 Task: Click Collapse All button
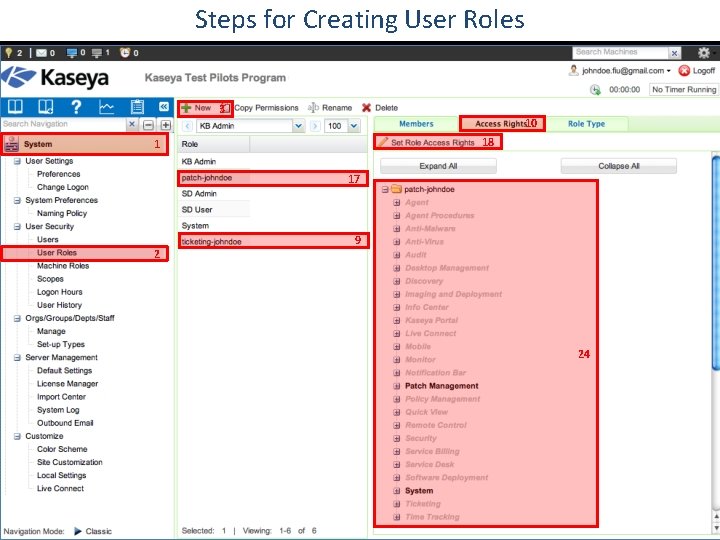click(619, 166)
